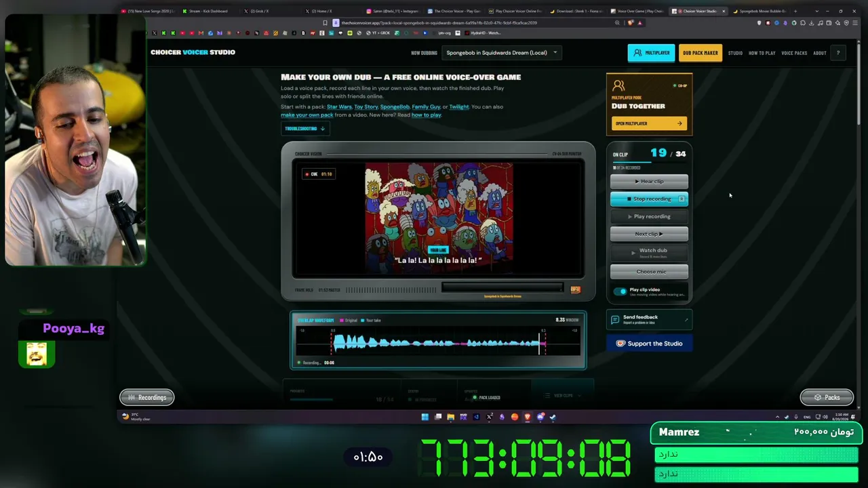Open the Twilight pack link

pos(458,106)
